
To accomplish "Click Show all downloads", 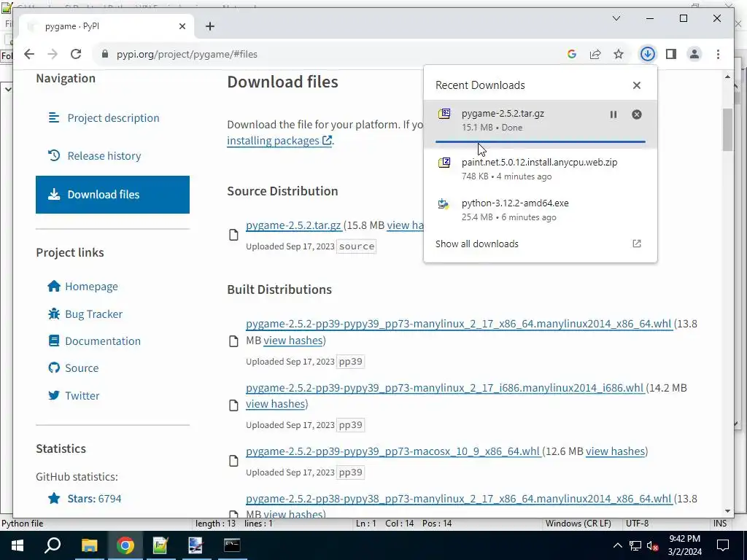I will [477, 244].
